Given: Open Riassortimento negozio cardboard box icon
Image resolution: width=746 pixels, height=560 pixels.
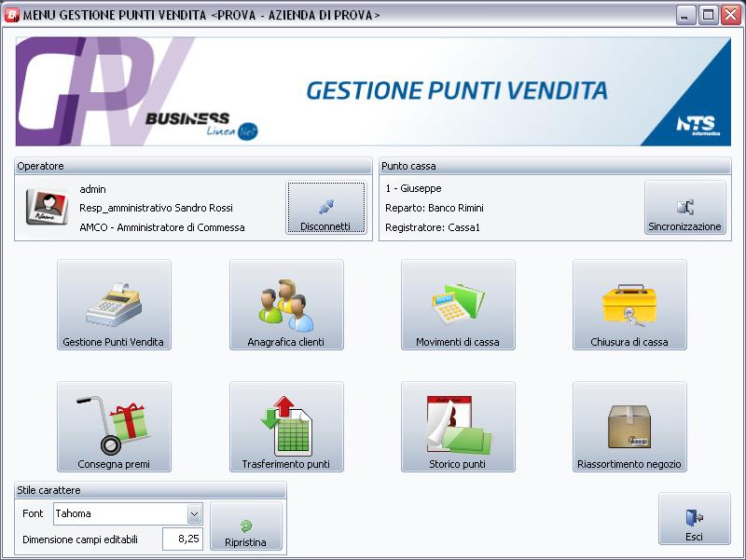Looking at the screenshot, I should (629, 427).
